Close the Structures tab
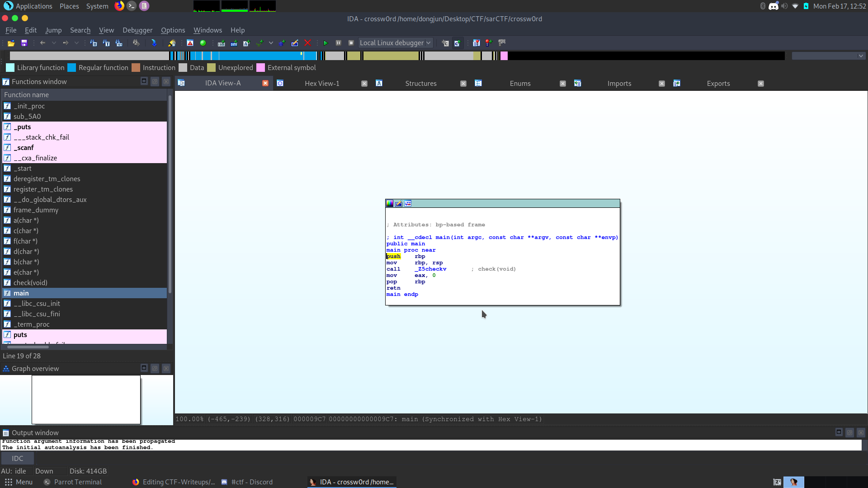Viewport: 868px width, 488px height. [463, 84]
